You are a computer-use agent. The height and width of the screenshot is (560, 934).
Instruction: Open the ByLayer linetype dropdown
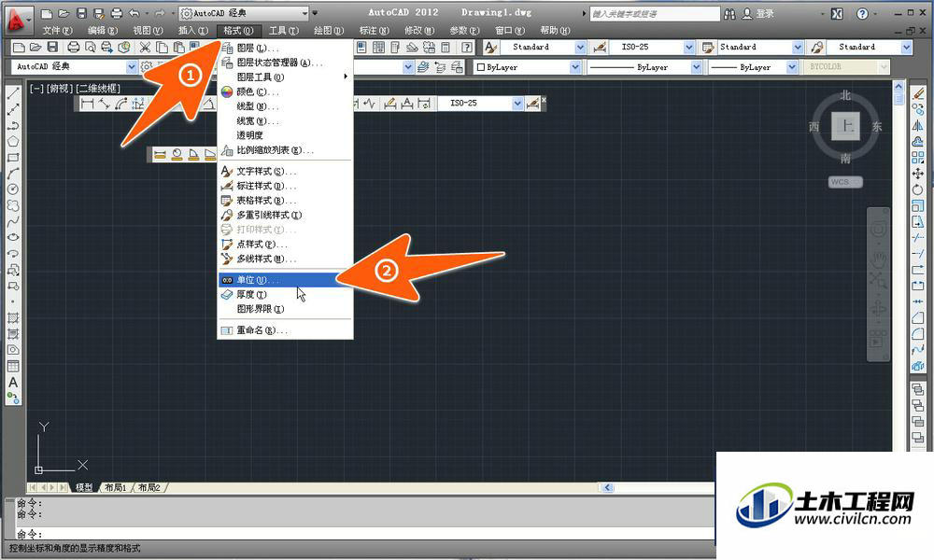(697, 67)
